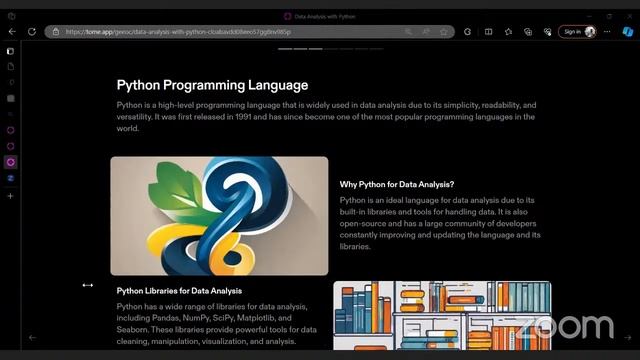Start read aloud from address bar
Viewport: 640px width, 360px height.
click(x=426, y=31)
